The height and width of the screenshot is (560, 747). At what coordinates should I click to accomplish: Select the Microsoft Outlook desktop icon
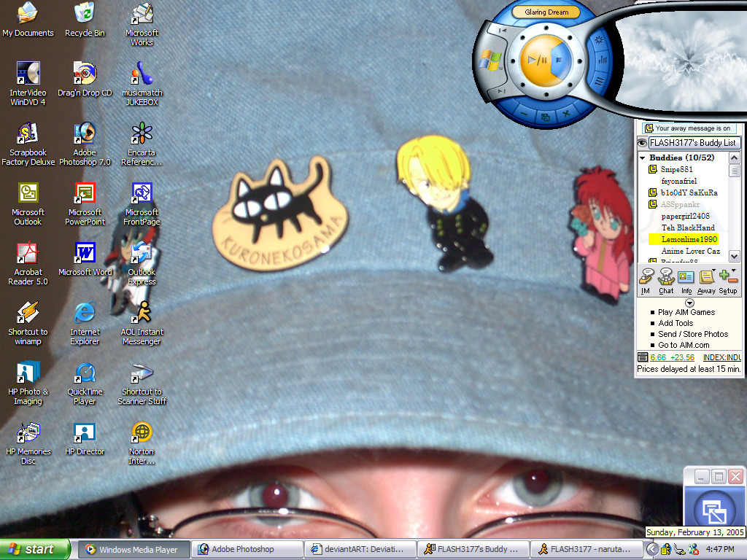click(x=28, y=204)
